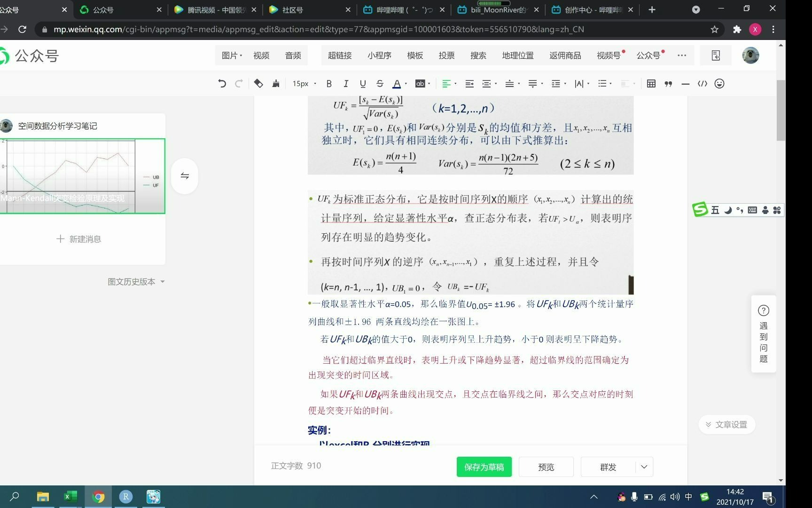Open Excel from the taskbar

coord(70,497)
